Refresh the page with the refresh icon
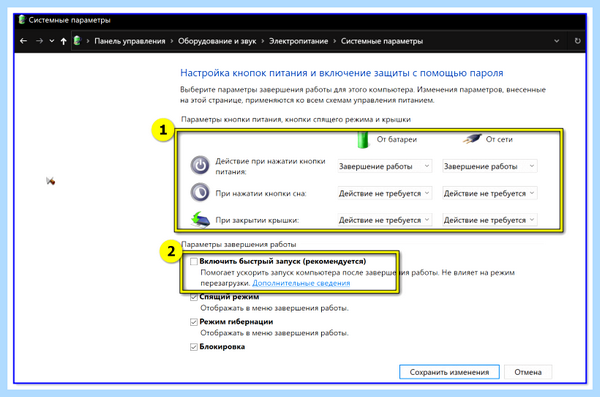This screenshot has width=600, height=397. pyautogui.click(x=577, y=41)
